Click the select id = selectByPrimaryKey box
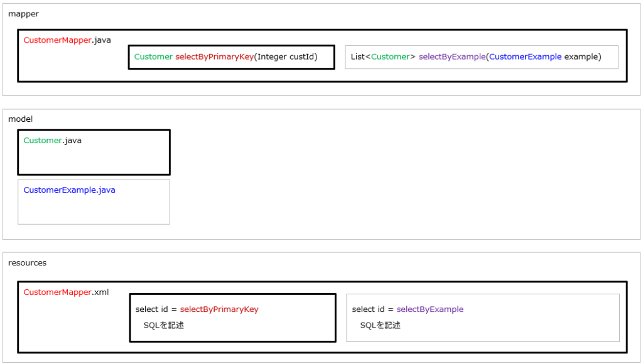The width and height of the screenshot is (643, 364). (x=232, y=317)
